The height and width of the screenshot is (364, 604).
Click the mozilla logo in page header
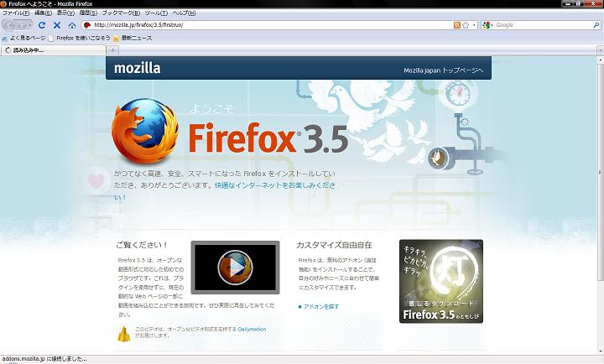(137, 68)
